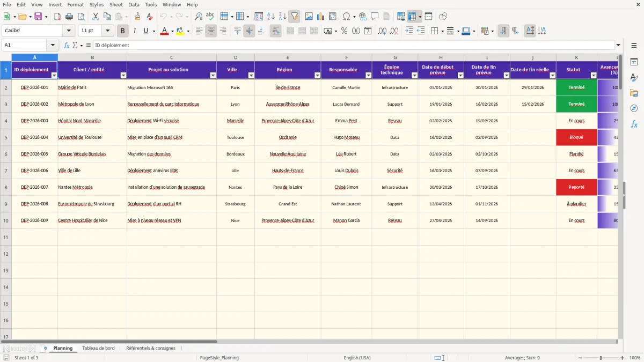The height and width of the screenshot is (362, 644).
Task: Open the Font Color dropdown arrow
Action: [x=172, y=31]
